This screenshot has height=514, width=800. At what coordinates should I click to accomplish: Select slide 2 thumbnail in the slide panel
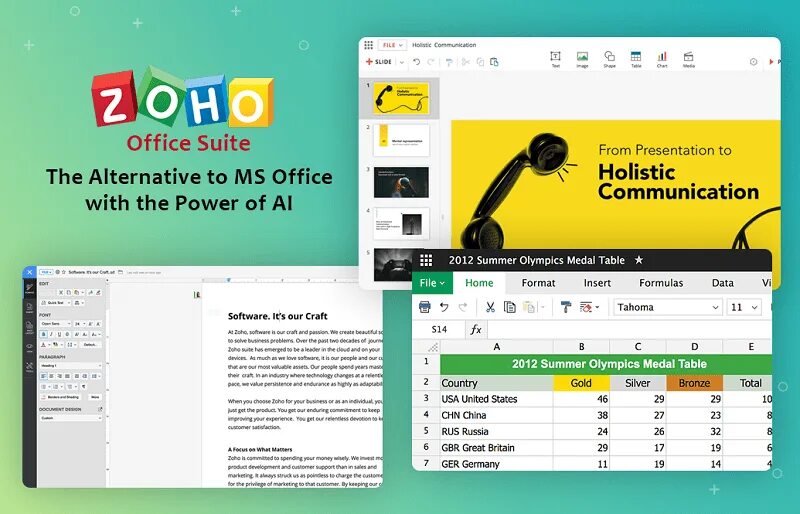coord(401,140)
